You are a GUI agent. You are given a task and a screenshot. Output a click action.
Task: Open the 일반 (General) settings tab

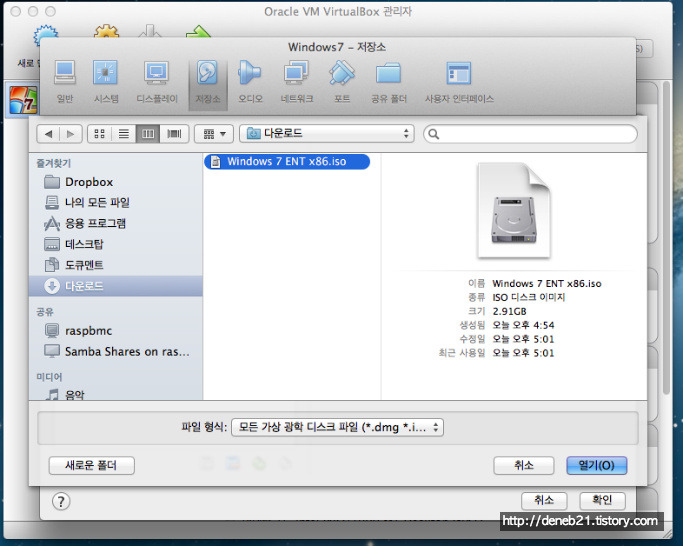click(x=65, y=82)
